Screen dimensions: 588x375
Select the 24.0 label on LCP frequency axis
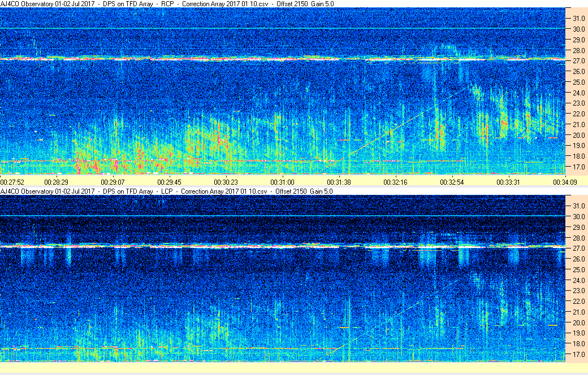coord(578,280)
